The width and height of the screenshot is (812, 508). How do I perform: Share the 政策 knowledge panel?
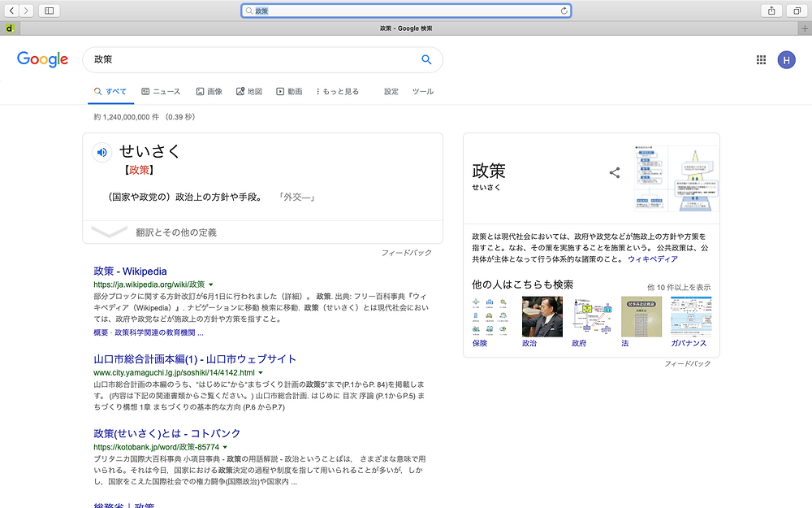click(615, 172)
